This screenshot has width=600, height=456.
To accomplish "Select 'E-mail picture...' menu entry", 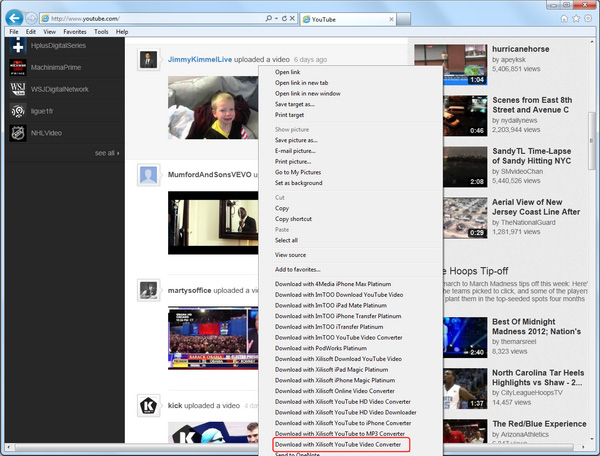I will click(295, 151).
